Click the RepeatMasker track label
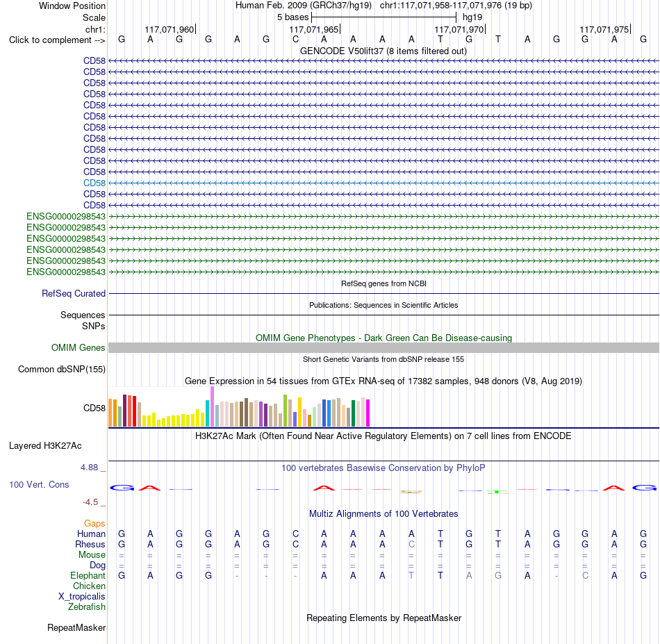This screenshot has width=660, height=644. tap(76, 628)
